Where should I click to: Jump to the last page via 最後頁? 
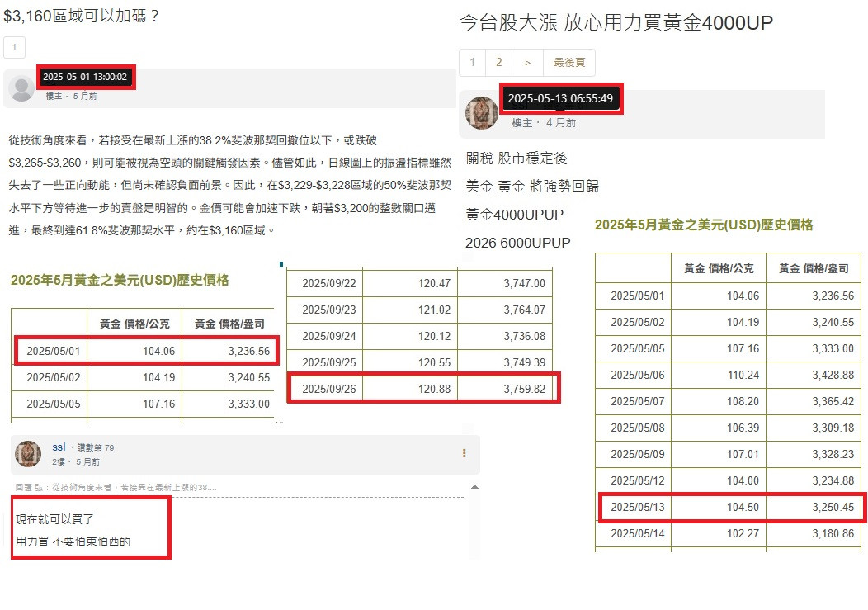point(568,63)
